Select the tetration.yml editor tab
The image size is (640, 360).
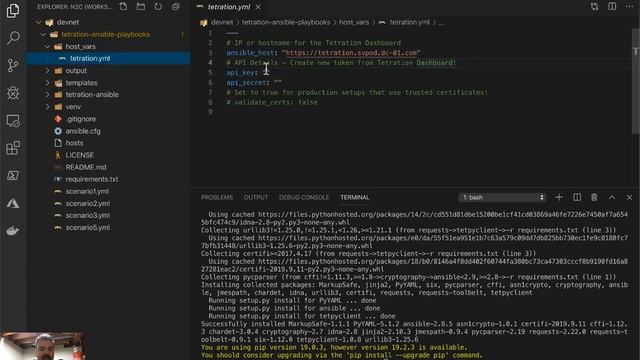click(229, 7)
